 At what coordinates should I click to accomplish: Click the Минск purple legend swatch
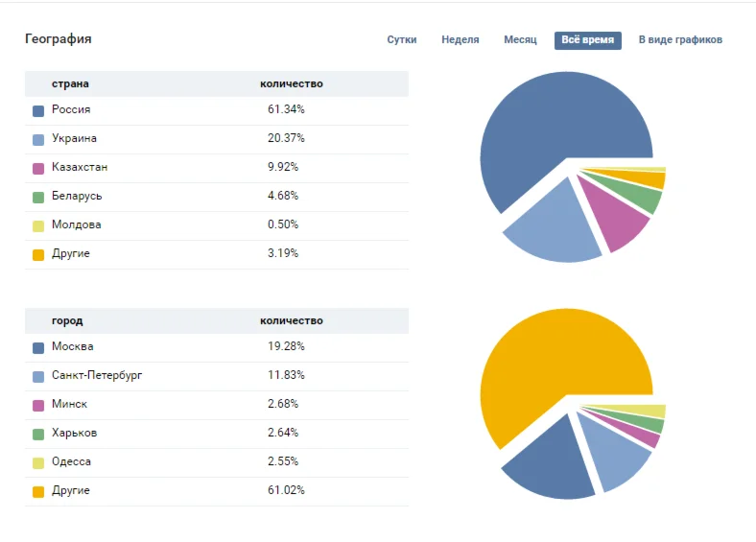[x=38, y=405]
